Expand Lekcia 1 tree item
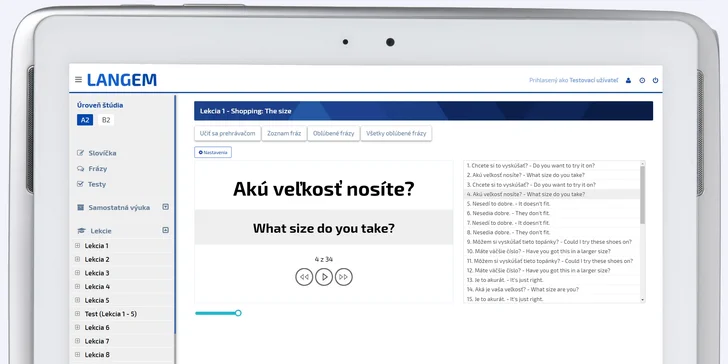728x364 pixels. 78,246
